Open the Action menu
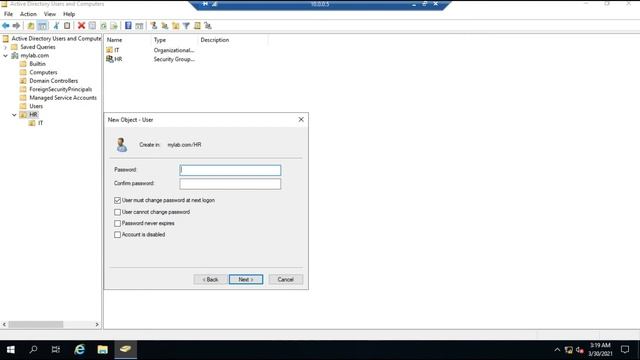 (x=28, y=14)
